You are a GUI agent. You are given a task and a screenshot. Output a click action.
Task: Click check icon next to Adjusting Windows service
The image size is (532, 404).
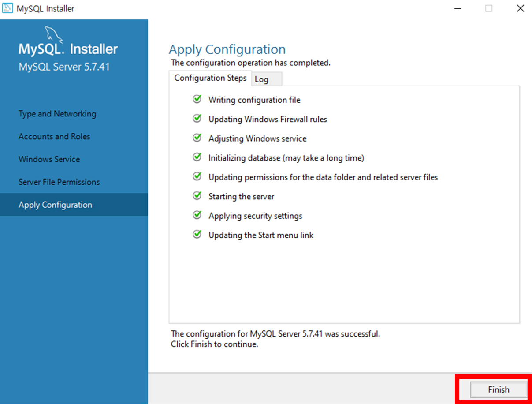point(197,138)
